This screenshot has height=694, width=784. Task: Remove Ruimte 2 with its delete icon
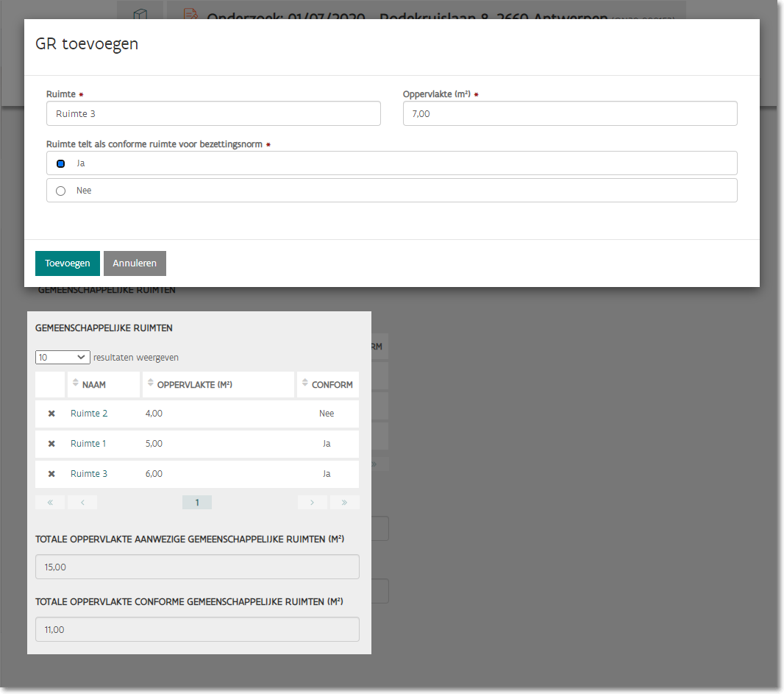pos(51,414)
